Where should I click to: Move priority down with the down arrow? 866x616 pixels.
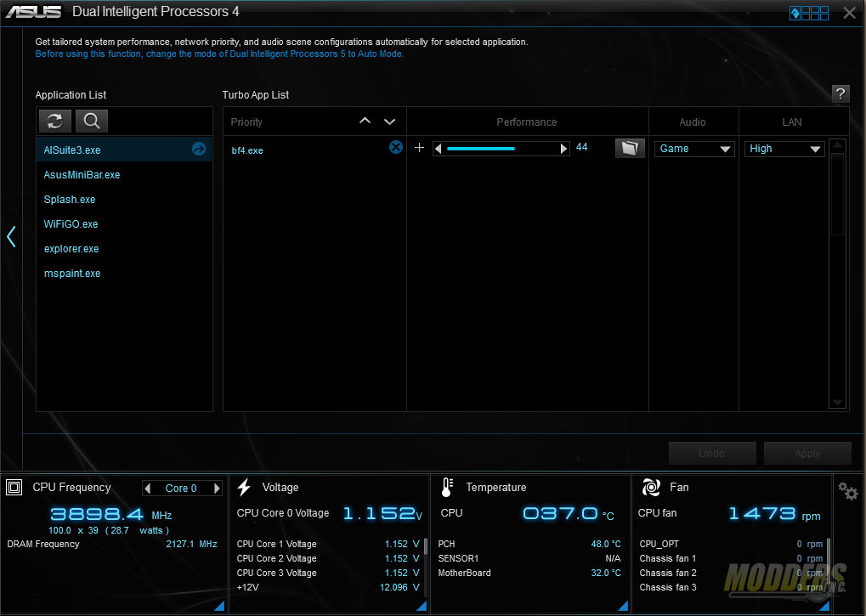389,122
